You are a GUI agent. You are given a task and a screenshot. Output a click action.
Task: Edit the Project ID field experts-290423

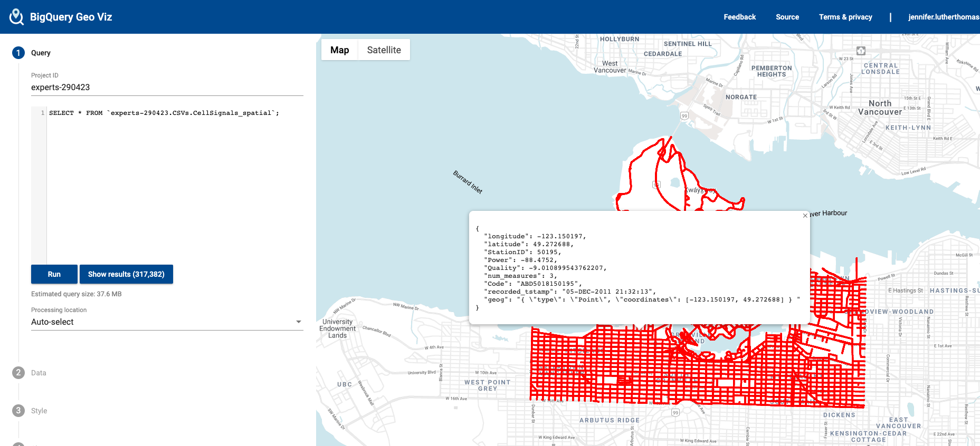(167, 87)
